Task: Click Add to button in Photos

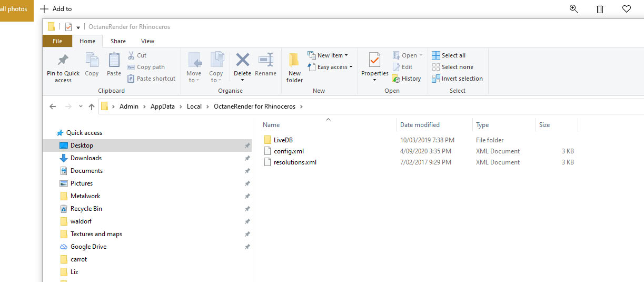Action: click(x=56, y=9)
